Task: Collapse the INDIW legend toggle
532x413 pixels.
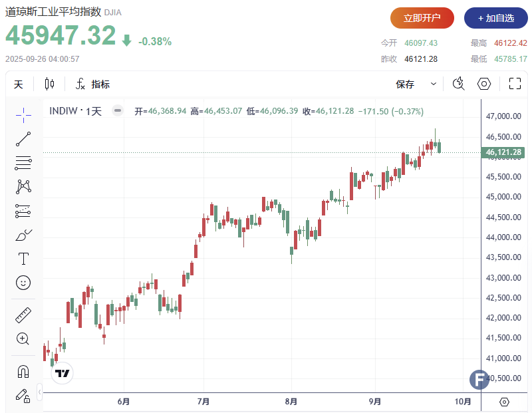Action: pyautogui.click(x=118, y=110)
